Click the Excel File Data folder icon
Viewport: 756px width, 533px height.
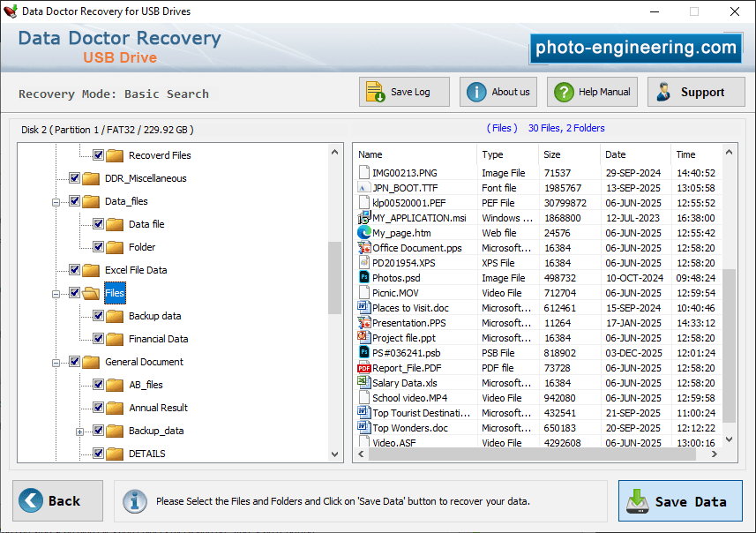(91, 270)
